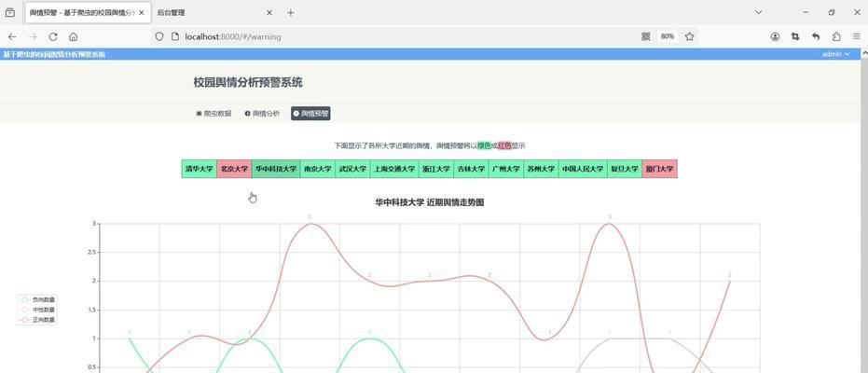Toggle the 负向数量 legend series
The image size is (868, 373).
pyautogui.click(x=36, y=299)
